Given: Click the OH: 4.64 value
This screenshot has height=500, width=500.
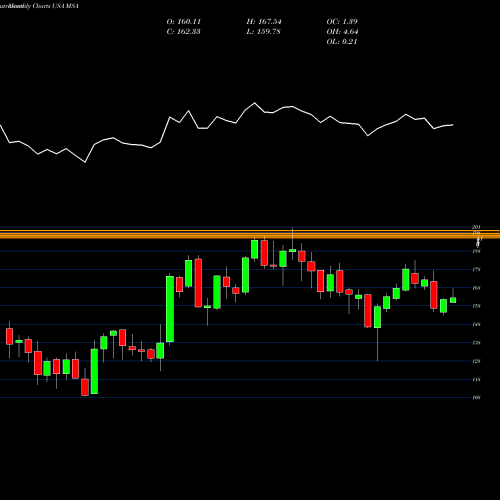Looking at the screenshot, I should tap(342, 32).
